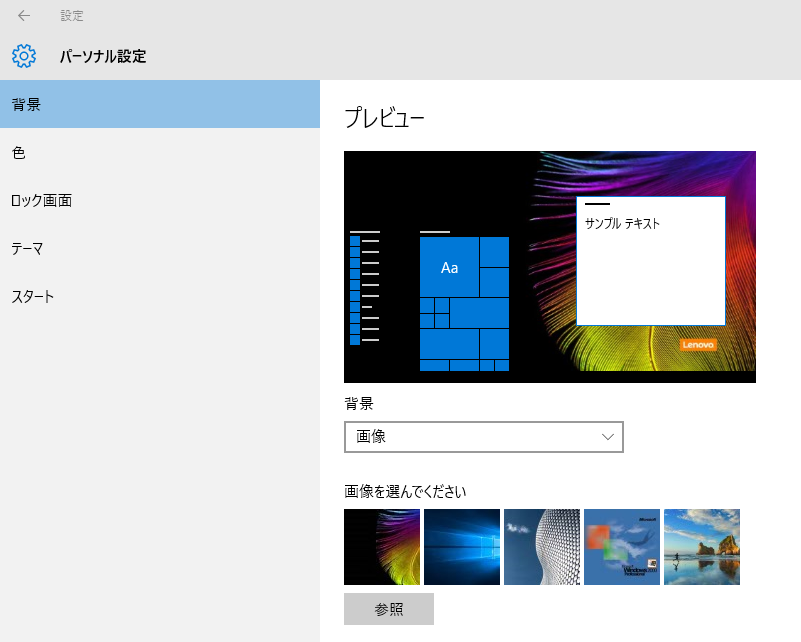This screenshot has width=801, height=642.
Task: Select the Windows 2000 wallpaper thumbnail
Action: [621, 547]
